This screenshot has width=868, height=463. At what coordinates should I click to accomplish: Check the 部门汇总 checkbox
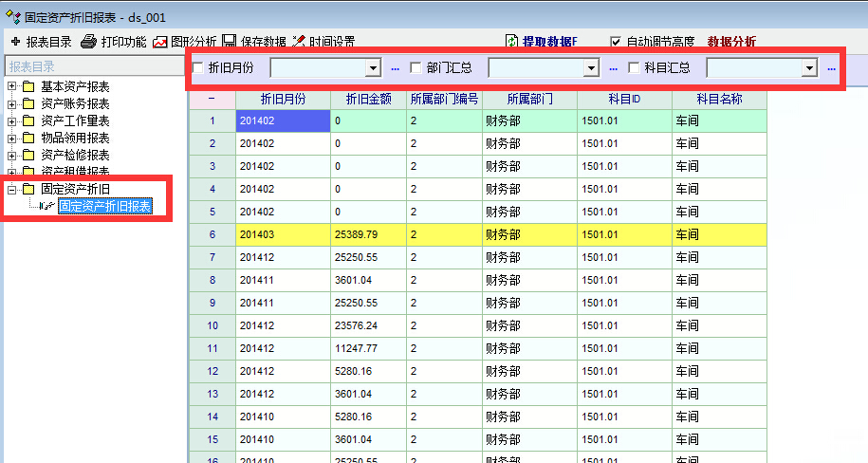[416, 67]
